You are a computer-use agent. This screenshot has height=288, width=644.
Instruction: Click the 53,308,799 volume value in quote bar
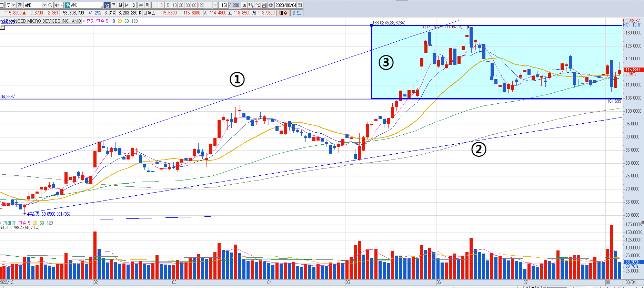pyautogui.click(x=73, y=13)
